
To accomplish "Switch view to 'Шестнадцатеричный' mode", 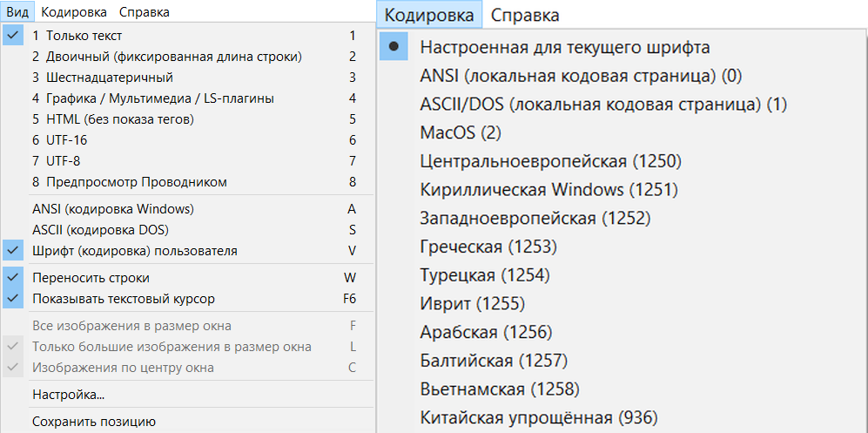I will point(188,77).
